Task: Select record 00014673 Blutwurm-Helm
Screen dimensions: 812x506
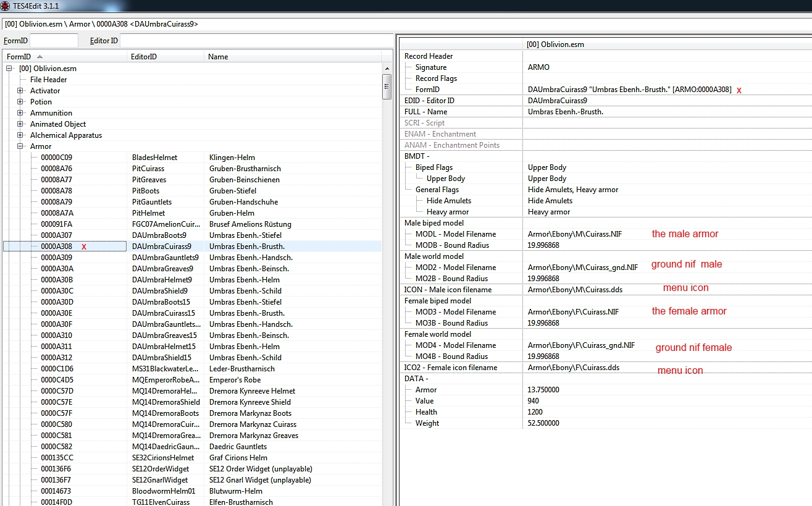Action: pos(192,491)
